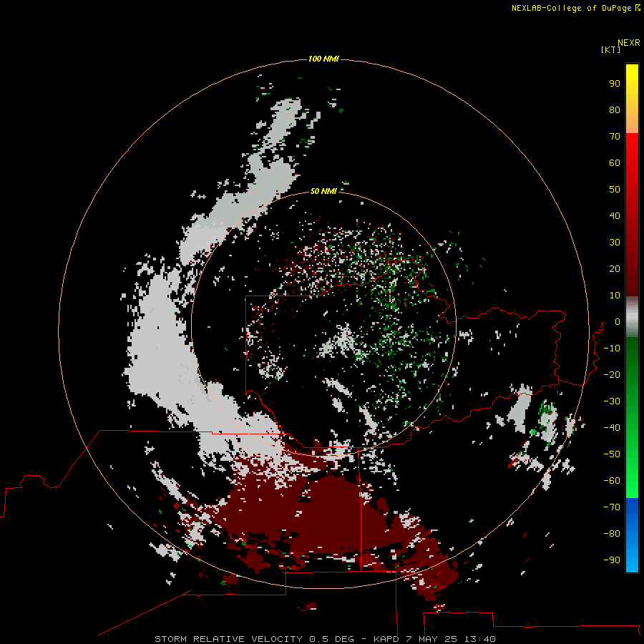Click the yellow segment of the color bar
The image size is (644, 644).
coord(632,99)
